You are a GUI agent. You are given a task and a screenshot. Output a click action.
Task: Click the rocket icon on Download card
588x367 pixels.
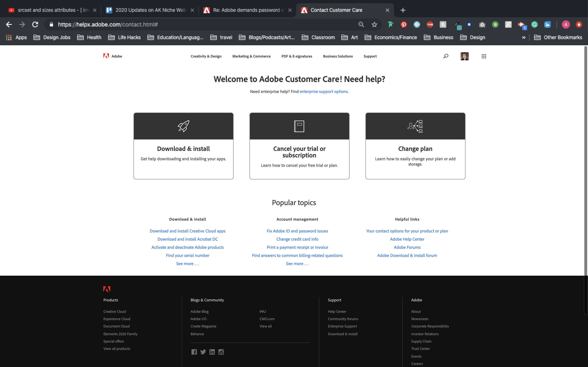click(183, 126)
